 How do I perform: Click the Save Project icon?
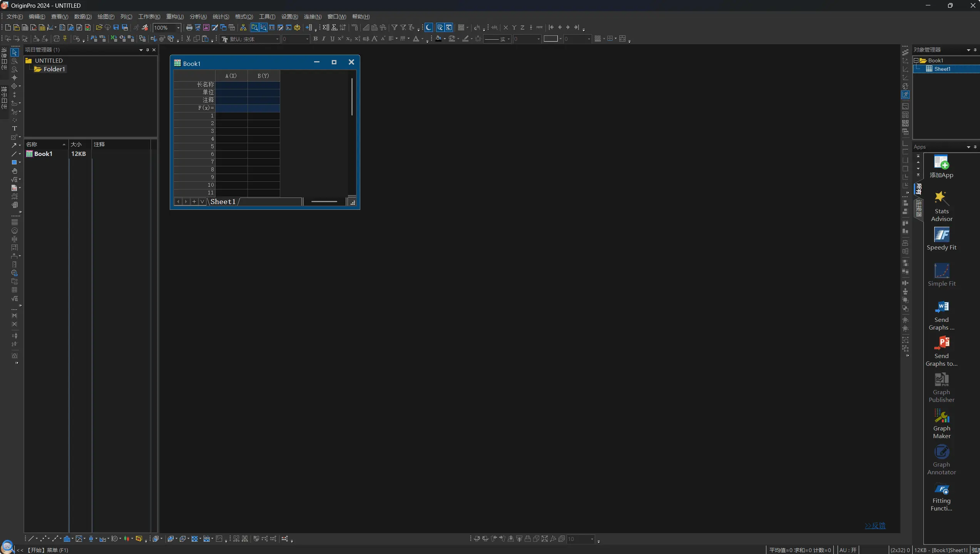pyautogui.click(x=116, y=27)
